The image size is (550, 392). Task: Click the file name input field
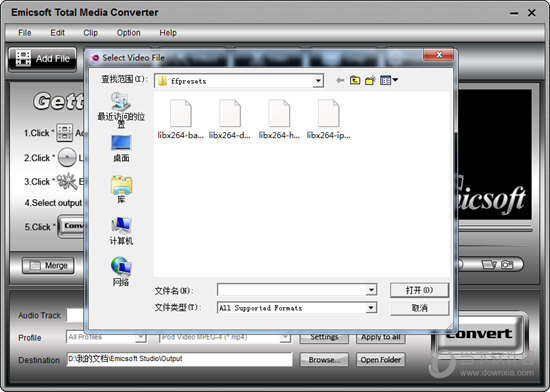292,290
